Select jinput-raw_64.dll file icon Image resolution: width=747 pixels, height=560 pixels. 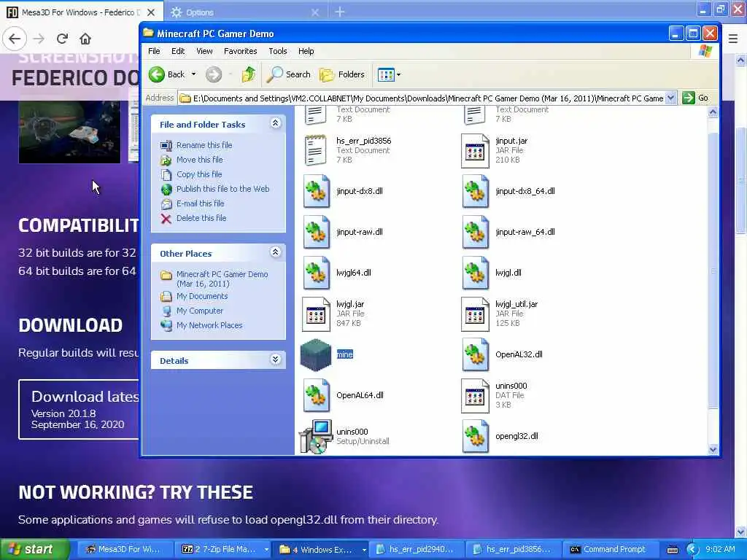click(x=475, y=232)
